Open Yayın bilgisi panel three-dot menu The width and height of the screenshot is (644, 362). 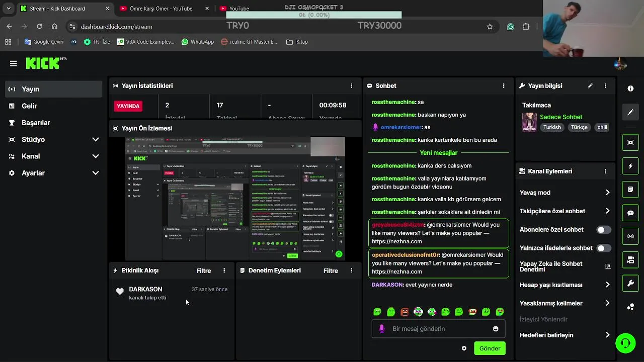click(605, 86)
